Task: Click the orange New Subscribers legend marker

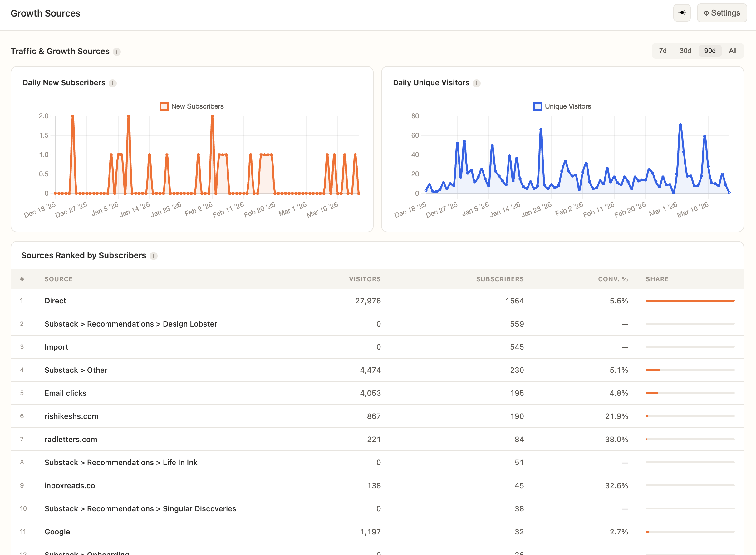Action: [164, 106]
